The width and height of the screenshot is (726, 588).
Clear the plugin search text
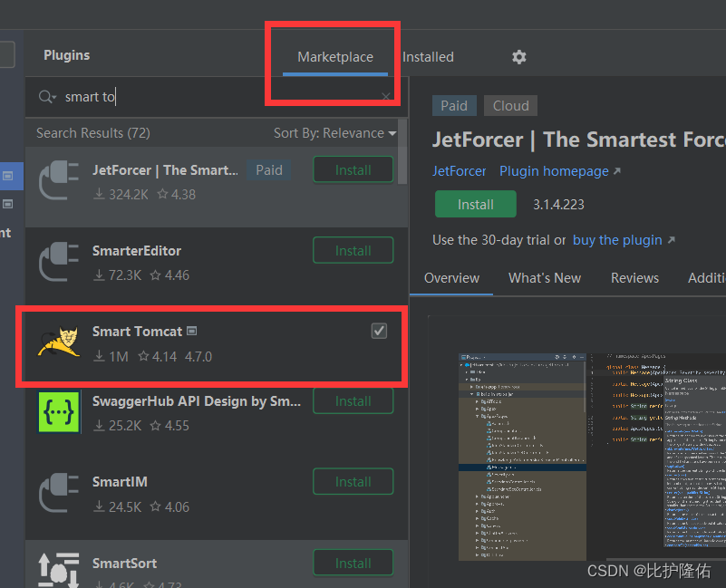[385, 96]
